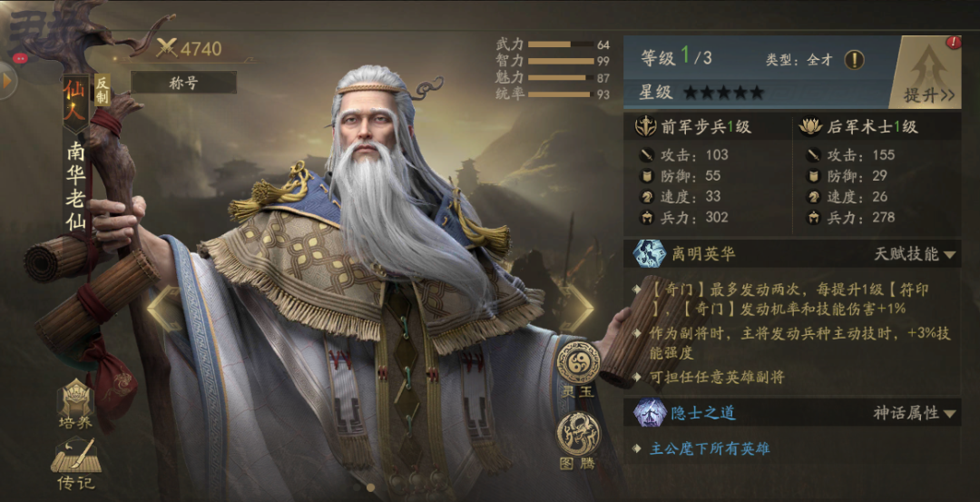Click the 离明英华 skill icon
980x502 pixels.
(649, 254)
